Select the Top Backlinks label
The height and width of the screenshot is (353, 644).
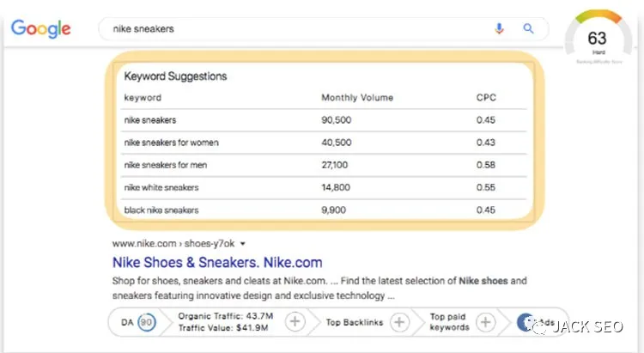[x=355, y=322]
